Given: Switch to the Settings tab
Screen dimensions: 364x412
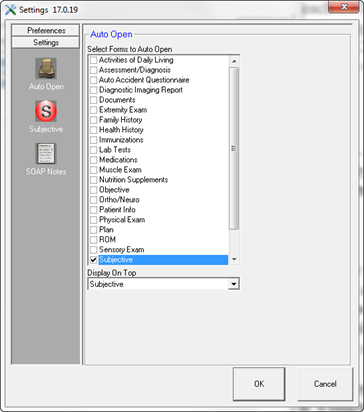Looking at the screenshot, I should tap(46, 43).
